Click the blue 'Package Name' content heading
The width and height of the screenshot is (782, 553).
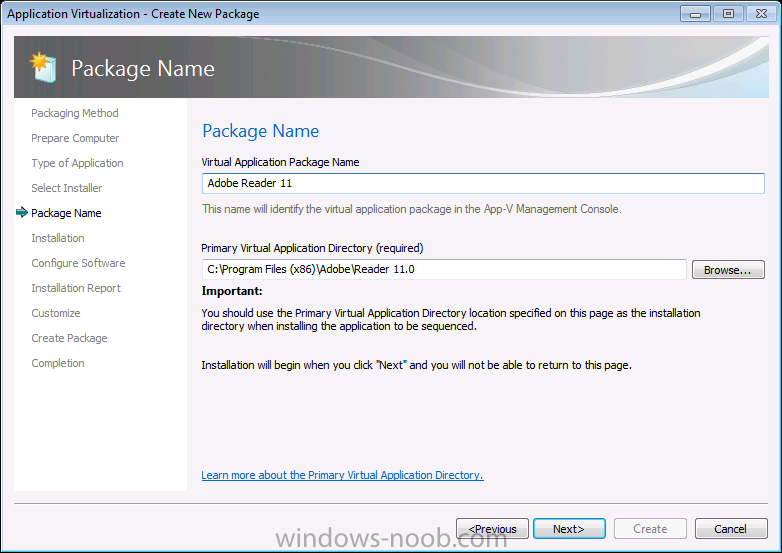click(x=260, y=131)
